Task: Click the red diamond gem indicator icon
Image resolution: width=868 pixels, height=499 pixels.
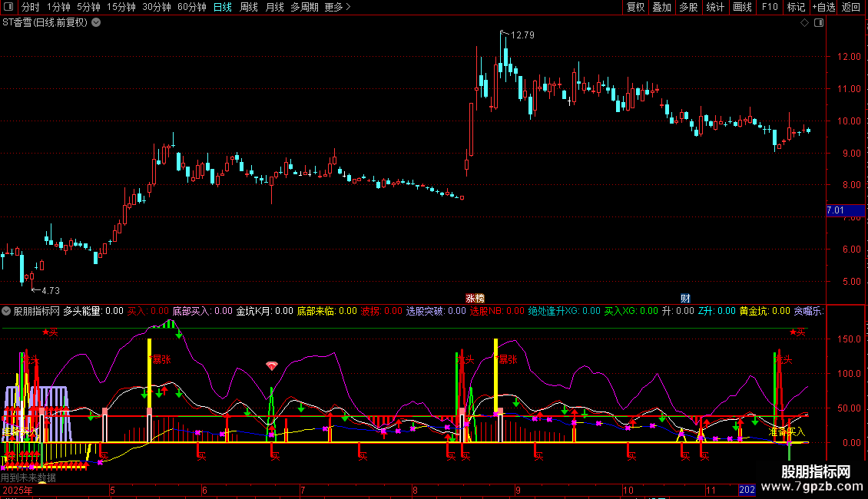Action: coord(271,366)
